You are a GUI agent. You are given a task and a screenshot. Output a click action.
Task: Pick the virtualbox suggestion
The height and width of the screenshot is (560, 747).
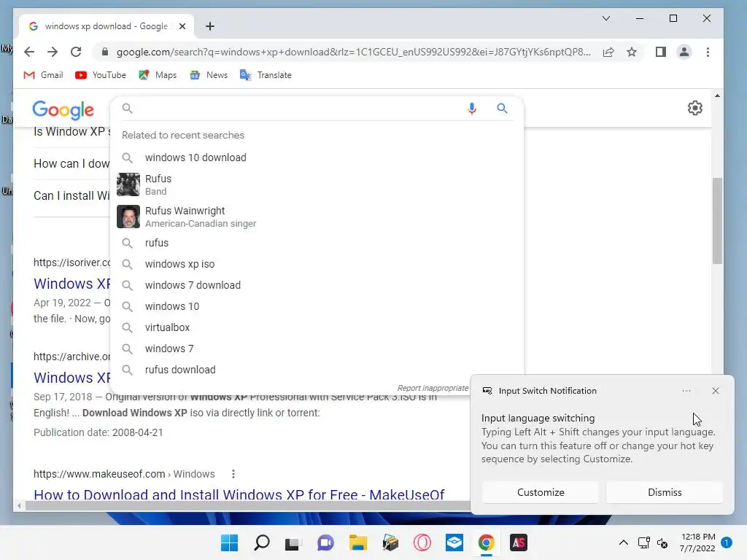tap(317, 327)
